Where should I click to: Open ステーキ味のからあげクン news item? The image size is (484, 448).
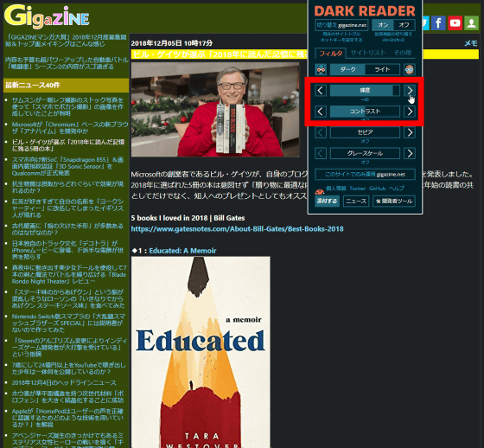coord(68,298)
